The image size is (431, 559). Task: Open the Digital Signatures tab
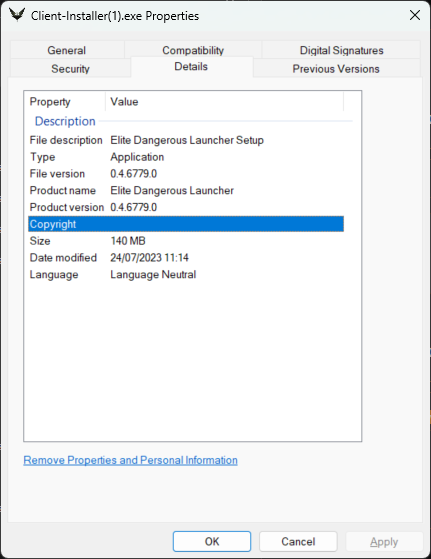click(x=341, y=50)
